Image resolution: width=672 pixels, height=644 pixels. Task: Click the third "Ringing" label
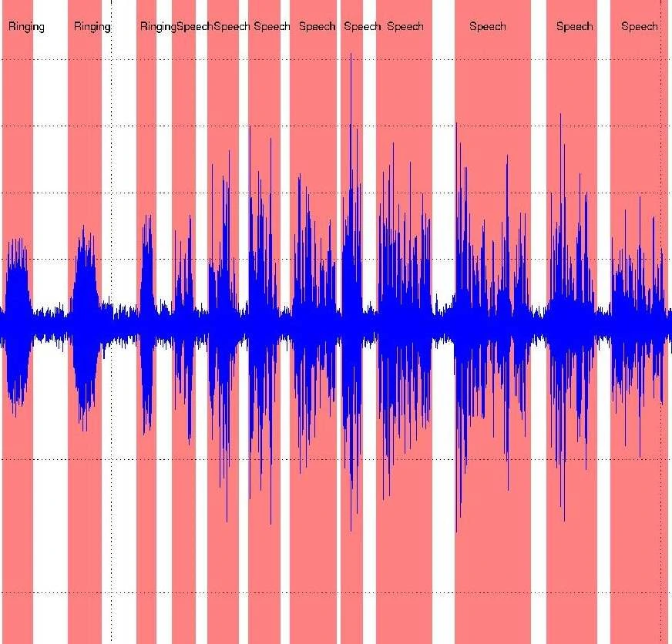click(158, 27)
